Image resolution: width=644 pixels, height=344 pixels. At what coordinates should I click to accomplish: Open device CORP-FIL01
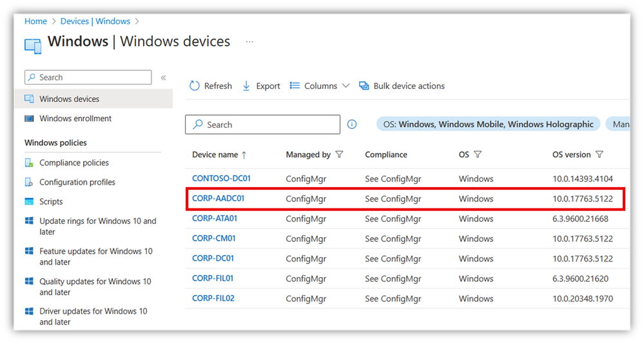(x=213, y=278)
